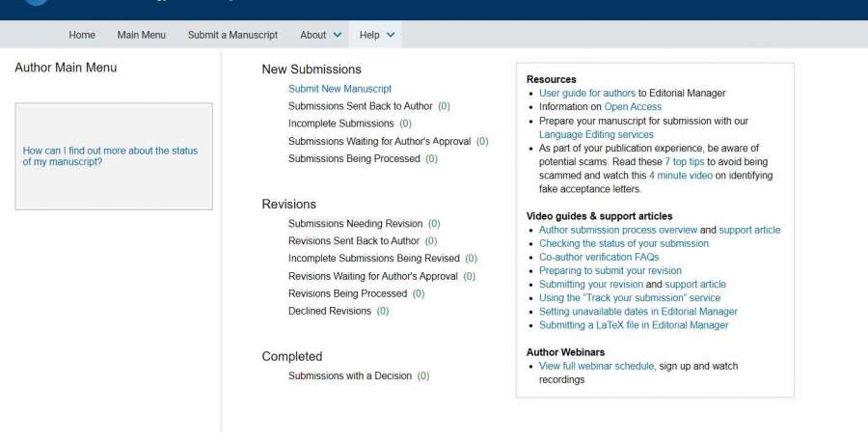Open the manuscript status help question link
Image resolution: width=868 pixels, height=443 pixels.
pyautogui.click(x=109, y=156)
